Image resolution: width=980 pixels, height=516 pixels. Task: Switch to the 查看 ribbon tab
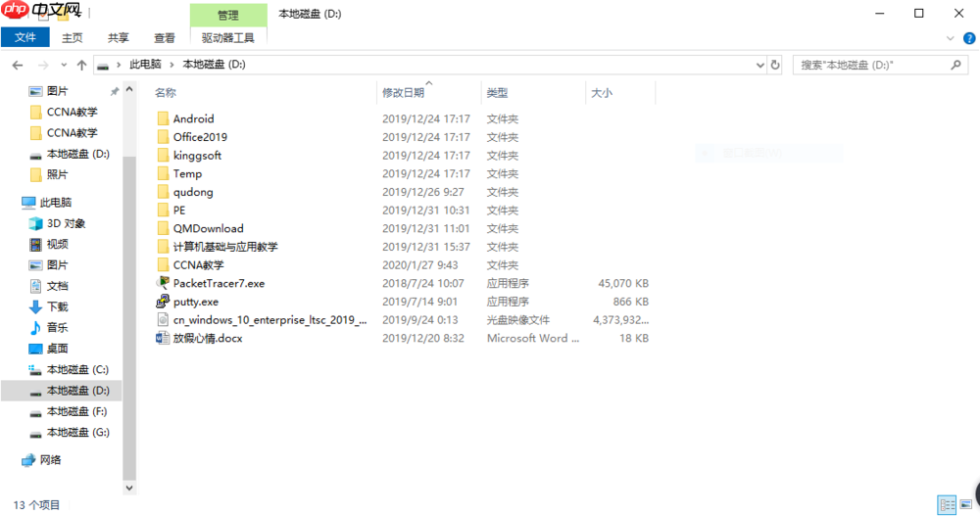tap(165, 37)
